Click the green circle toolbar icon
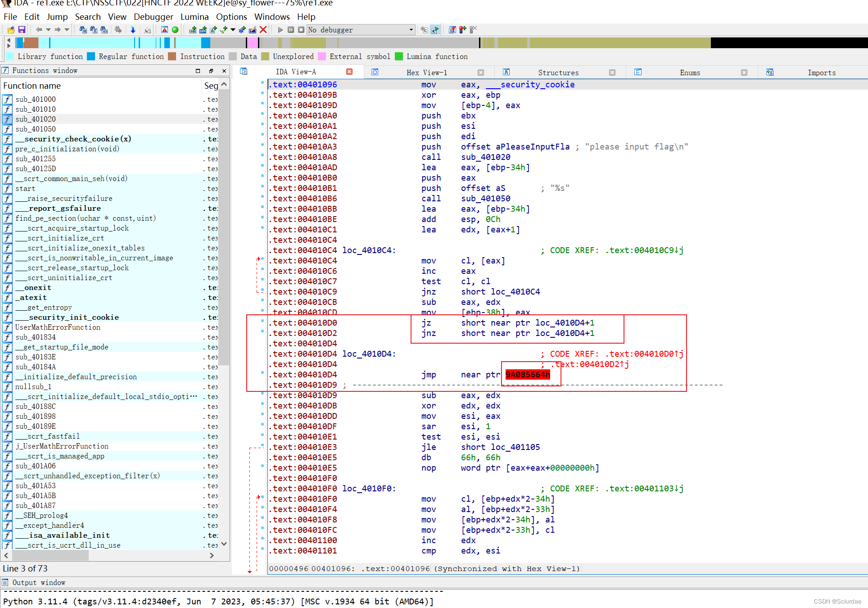 tap(175, 30)
